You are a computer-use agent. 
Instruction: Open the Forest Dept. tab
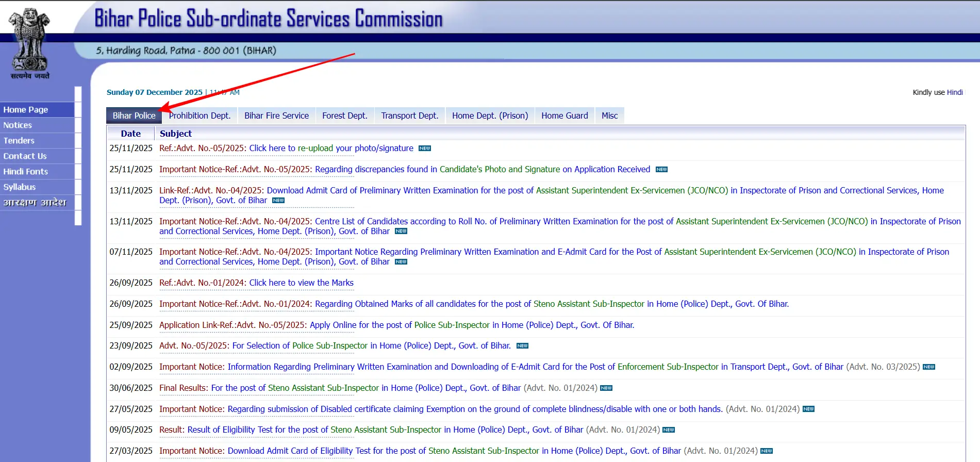tap(344, 115)
